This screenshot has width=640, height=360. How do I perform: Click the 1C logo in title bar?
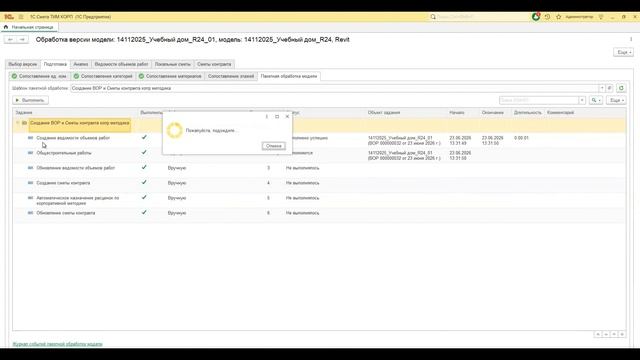pyautogui.click(x=9, y=17)
